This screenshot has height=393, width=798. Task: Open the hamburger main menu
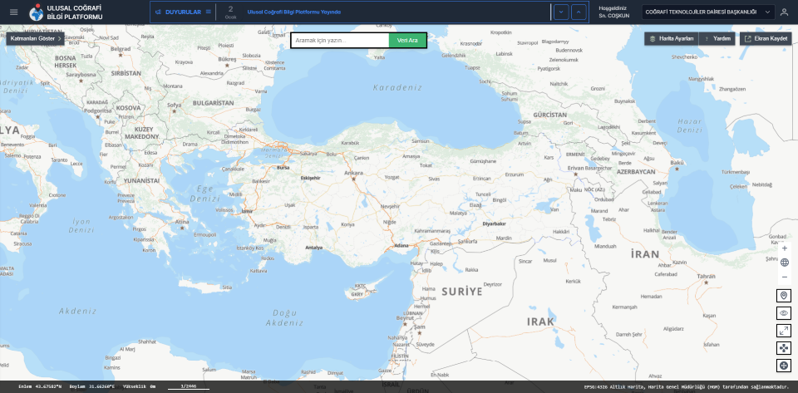tap(14, 12)
